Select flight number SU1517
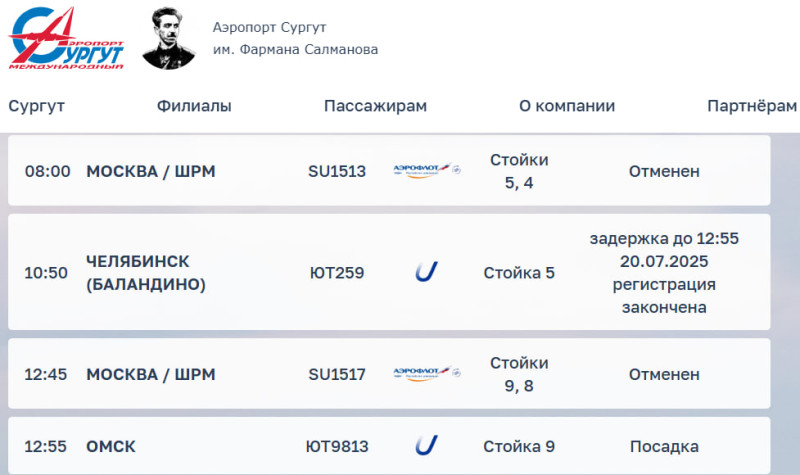The height and width of the screenshot is (475, 800). (x=337, y=374)
